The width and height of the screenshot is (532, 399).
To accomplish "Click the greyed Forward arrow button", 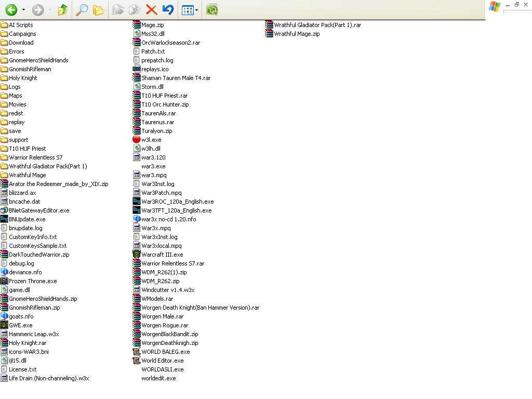I will (x=38, y=10).
